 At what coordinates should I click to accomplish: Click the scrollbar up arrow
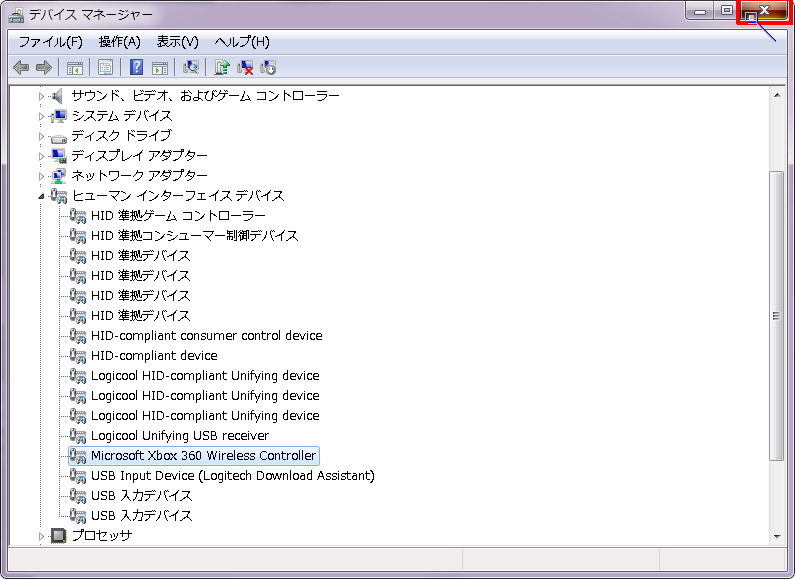(777, 95)
